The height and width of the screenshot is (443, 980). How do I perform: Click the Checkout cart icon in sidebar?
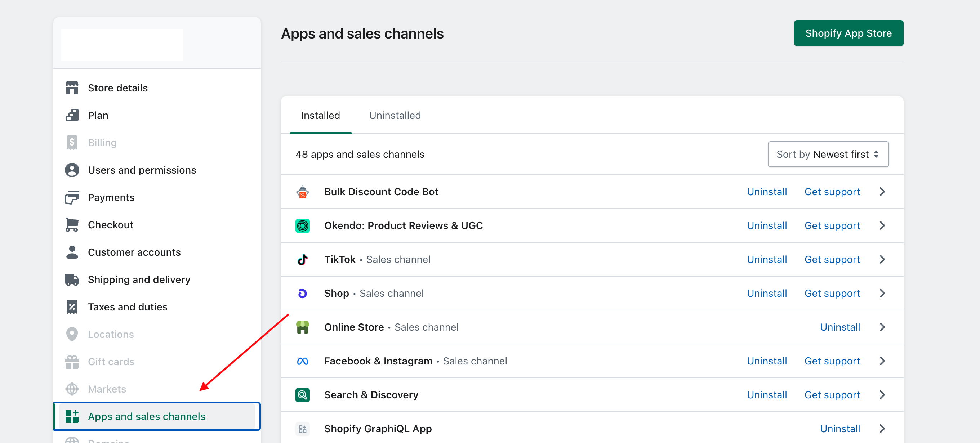[x=72, y=225]
